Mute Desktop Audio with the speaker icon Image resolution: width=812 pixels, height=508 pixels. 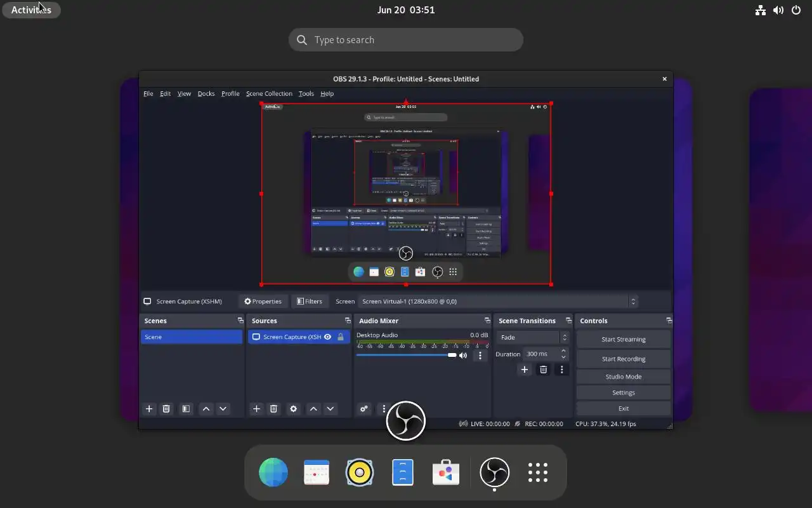click(x=463, y=356)
